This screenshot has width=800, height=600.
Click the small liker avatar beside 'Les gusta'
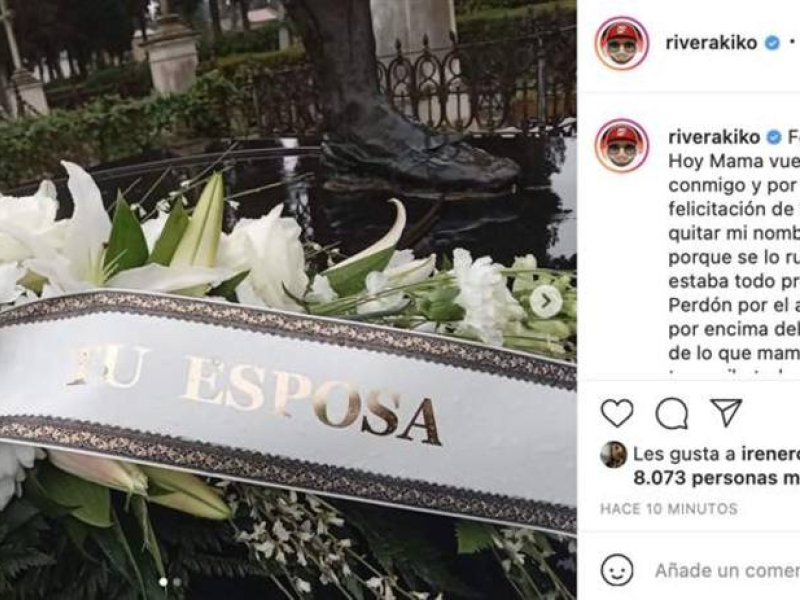(x=613, y=455)
